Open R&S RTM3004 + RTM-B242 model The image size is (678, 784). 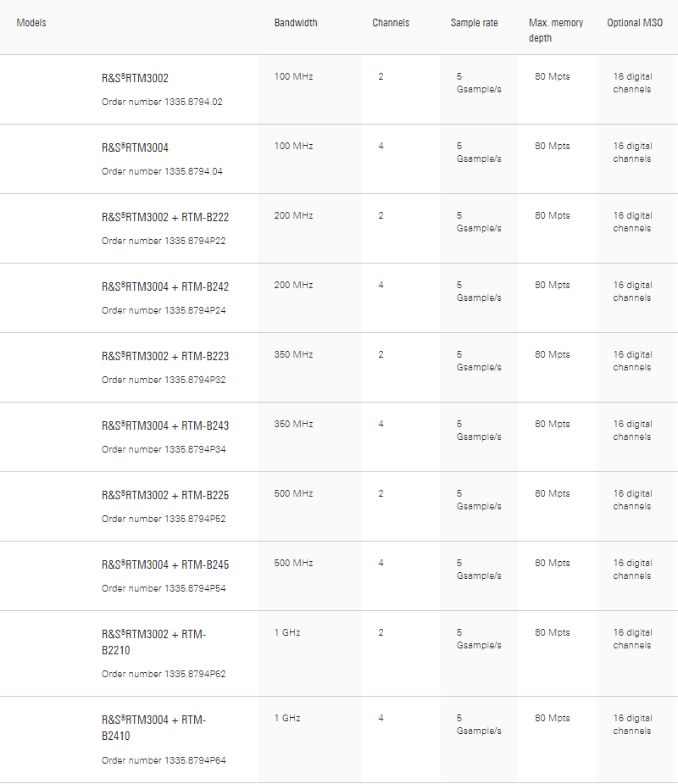pos(164,286)
